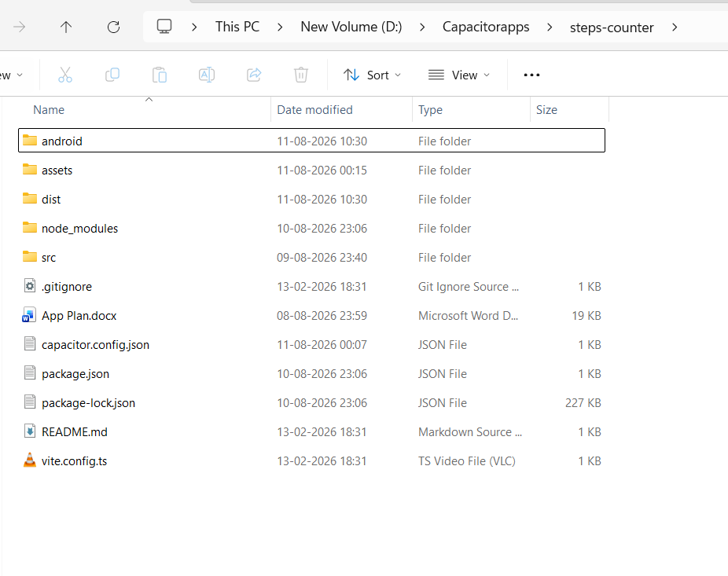728x576 pixels.
Task: Sort by the Name column header
Action: click(49, 110)
